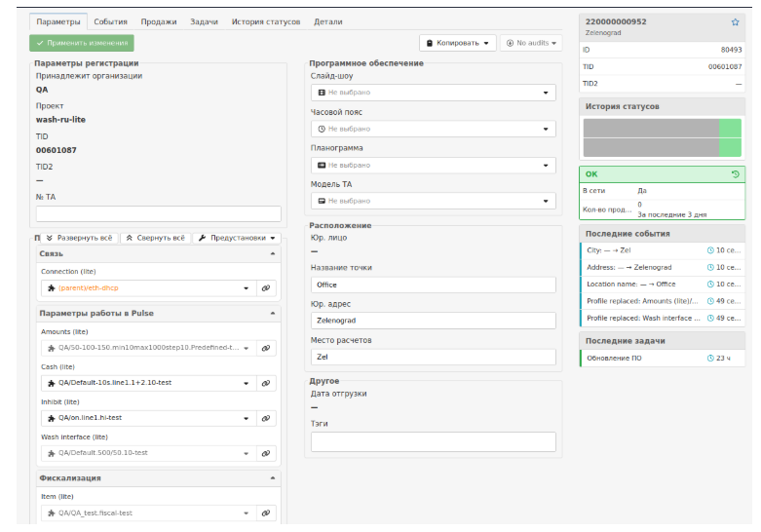This screenshot has width=761, height=532.
Task: Click clock icon beside Profile replaced: Wash interface event
Action: pos(710,318)
